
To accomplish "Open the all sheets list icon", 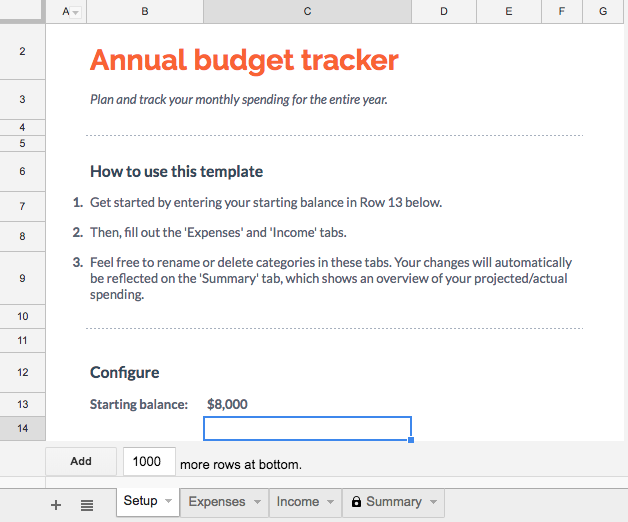I will point(87,505).
